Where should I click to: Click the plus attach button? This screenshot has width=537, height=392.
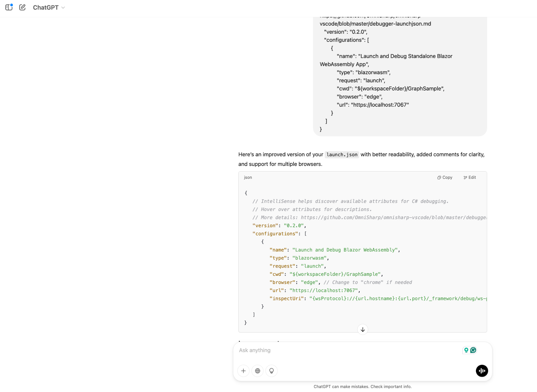click(x=243, y=371)
